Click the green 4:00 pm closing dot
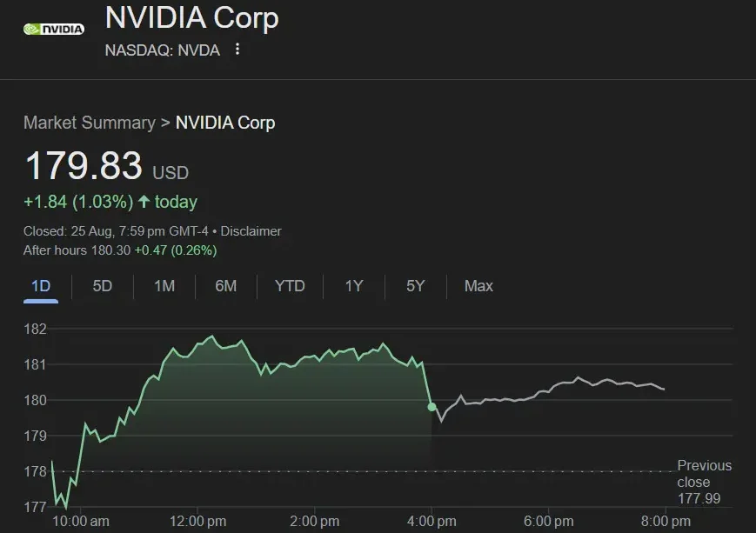This screenshot has height=533, width=756. click(x=432, y=407)
